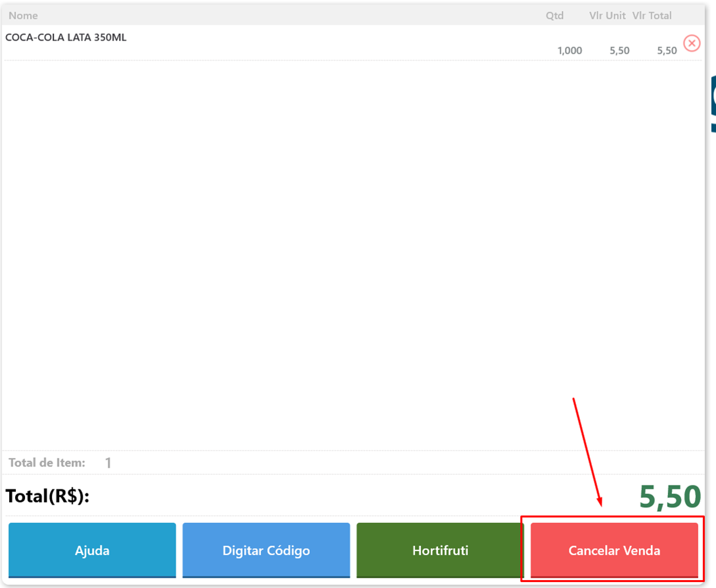The height and width of the screenshot is (588, 716).
Task: Click the empty area of the item list
Action: (328, 250)
